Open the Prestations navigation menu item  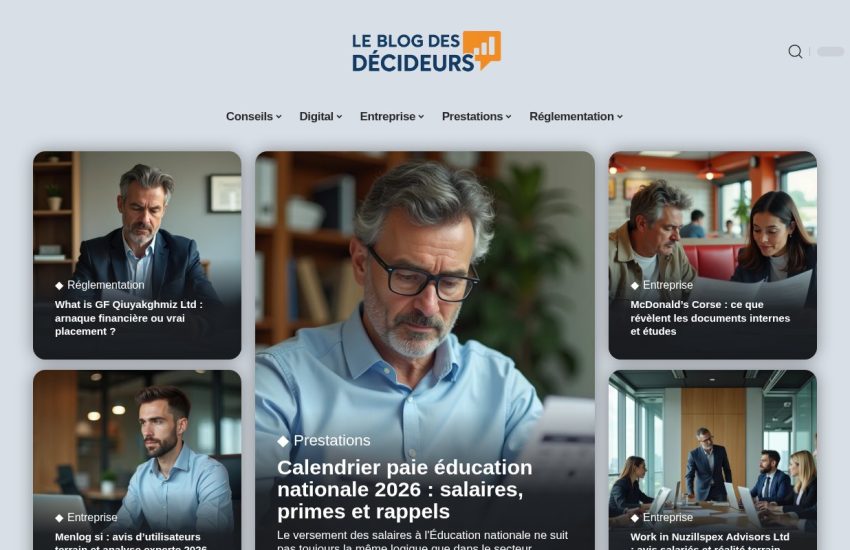(x=472, y=117)
